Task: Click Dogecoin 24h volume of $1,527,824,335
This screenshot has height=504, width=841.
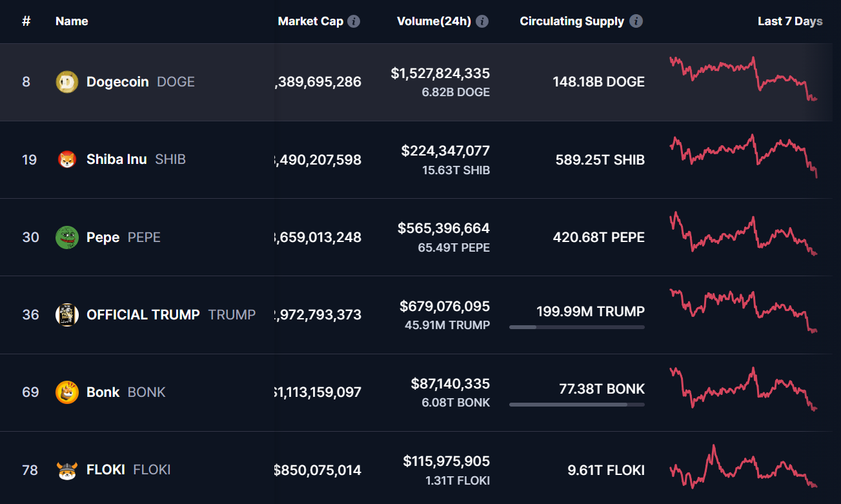Action: click(x=440, y=74)
